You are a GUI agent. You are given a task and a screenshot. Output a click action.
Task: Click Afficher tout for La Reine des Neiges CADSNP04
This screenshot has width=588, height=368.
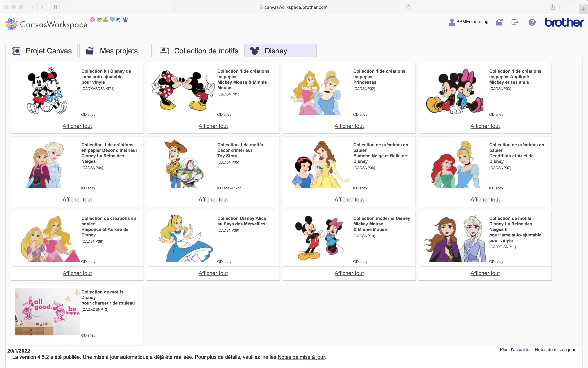click(77, 200)
